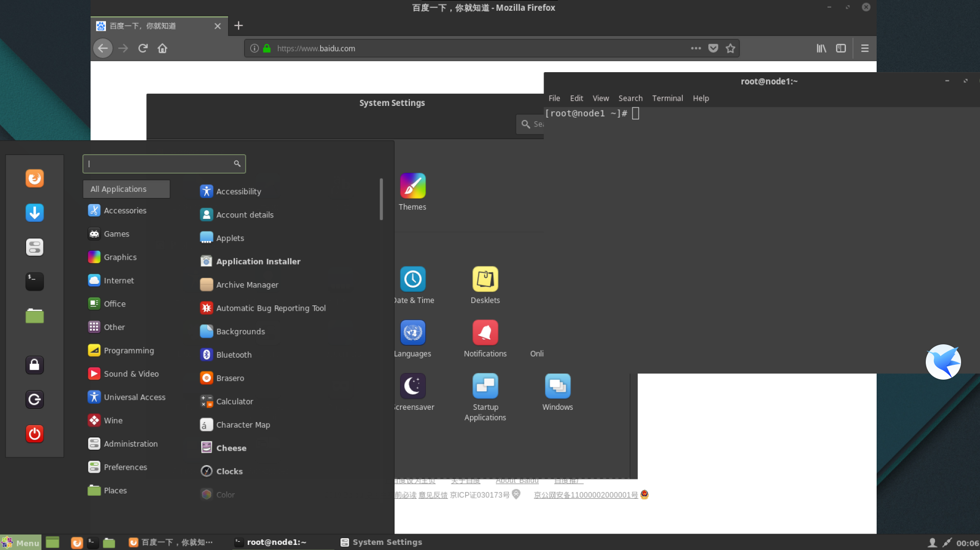The height and width of the screenshot is (550, 980).
Task: Open Themes settings
Action: pos(412,192)
